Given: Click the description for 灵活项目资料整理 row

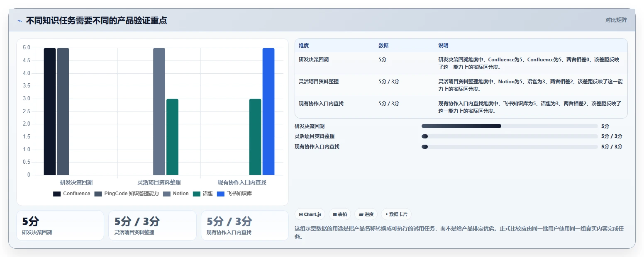Looking at the screenshot, I should pyautogui.click(x=530, y=85).
